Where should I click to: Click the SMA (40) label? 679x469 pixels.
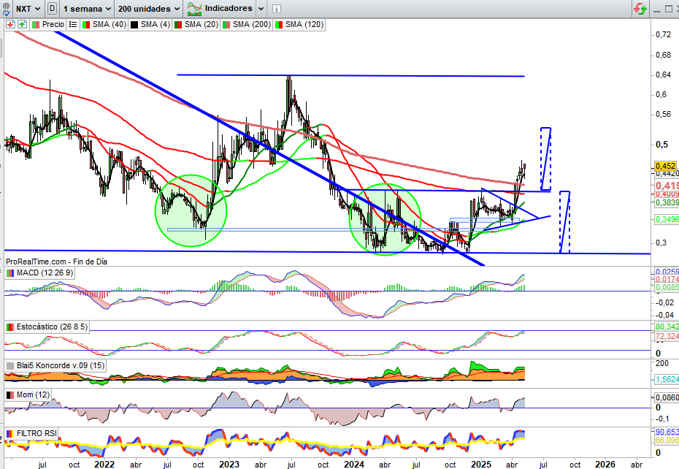(x=109, y=25)
